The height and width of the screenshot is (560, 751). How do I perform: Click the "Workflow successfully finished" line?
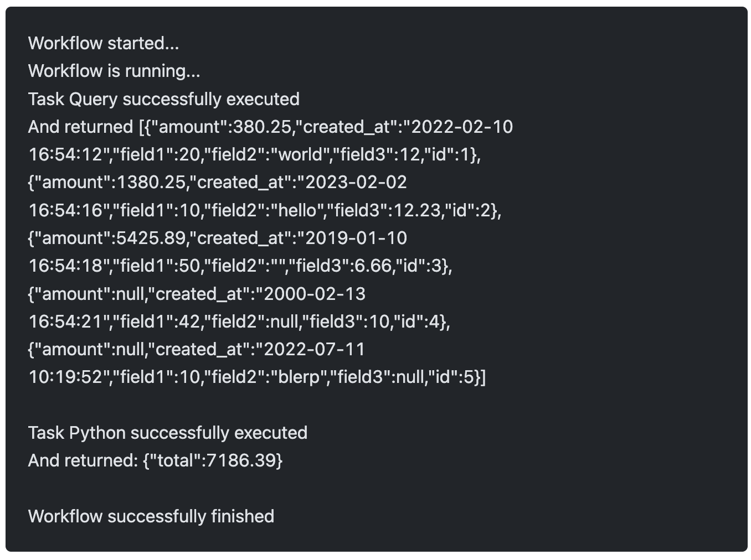coord(151,516)
